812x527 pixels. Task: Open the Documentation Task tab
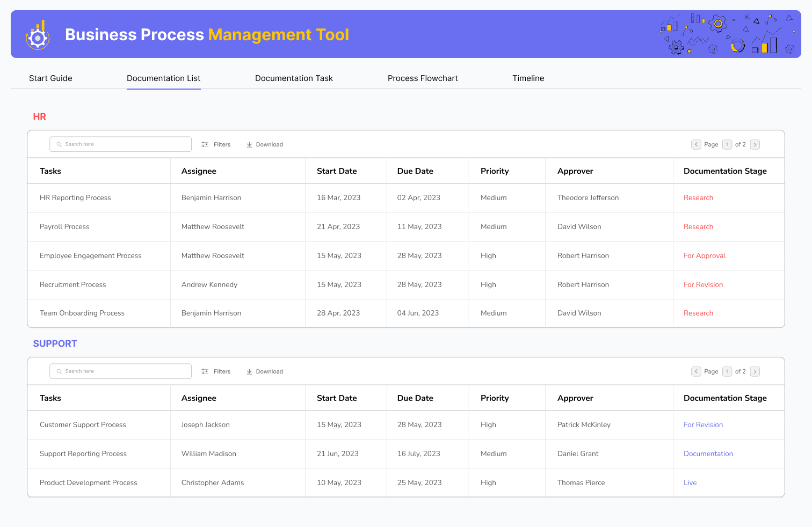point(294,78)
